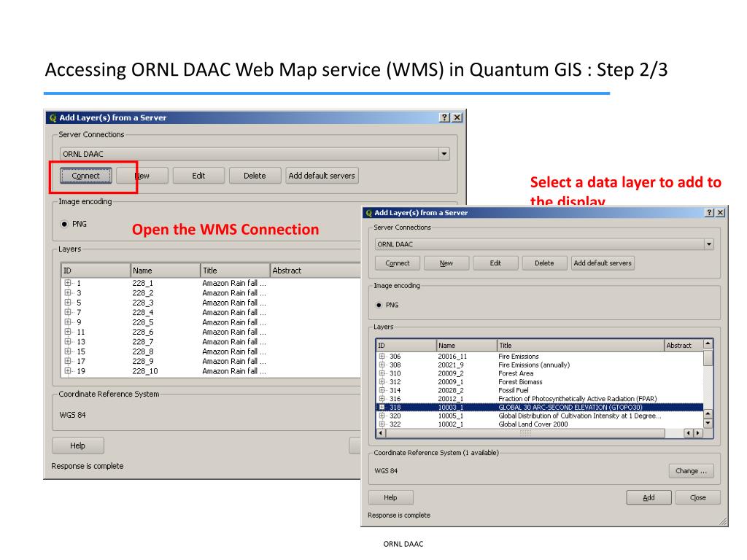The width and height of the screenshot is (747, 560).
Task: Expand layer 322 Global Land Cover 2000
Action: [382, 424]
